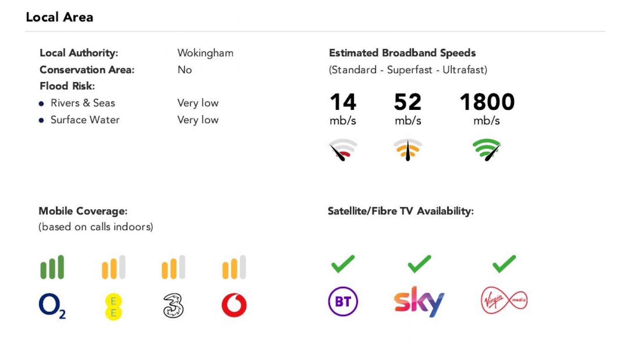Click the orange superfast speed gauge

tap(408, 150)
